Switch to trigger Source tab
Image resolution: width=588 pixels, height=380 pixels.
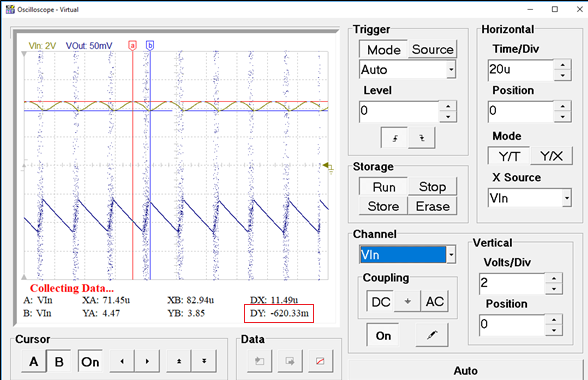pyautogui.click(x=432, y=50)
